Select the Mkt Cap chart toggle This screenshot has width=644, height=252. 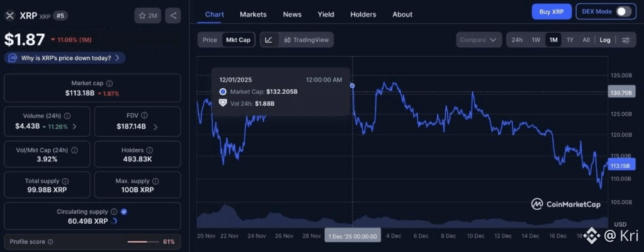[x=238, y=40]
